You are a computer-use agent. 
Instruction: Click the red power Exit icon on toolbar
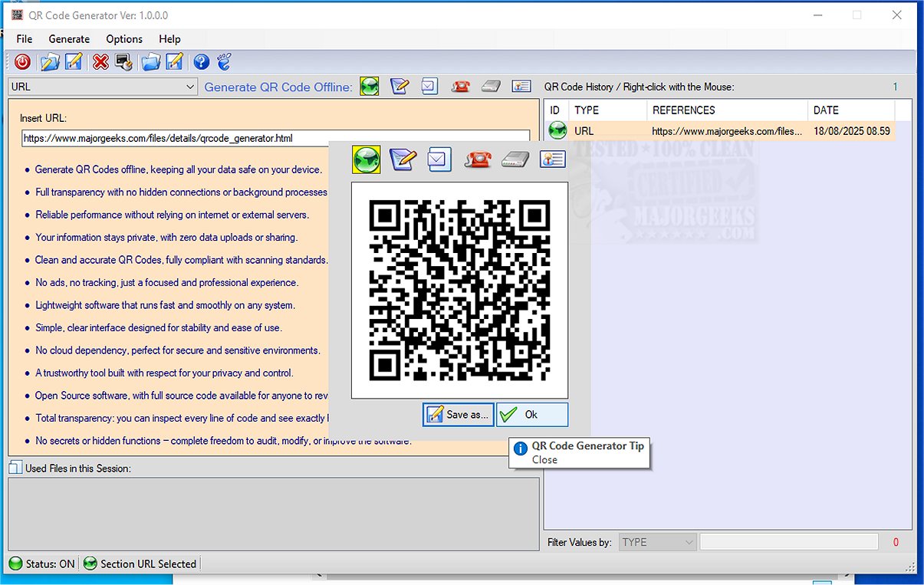(x=22, y=62)
